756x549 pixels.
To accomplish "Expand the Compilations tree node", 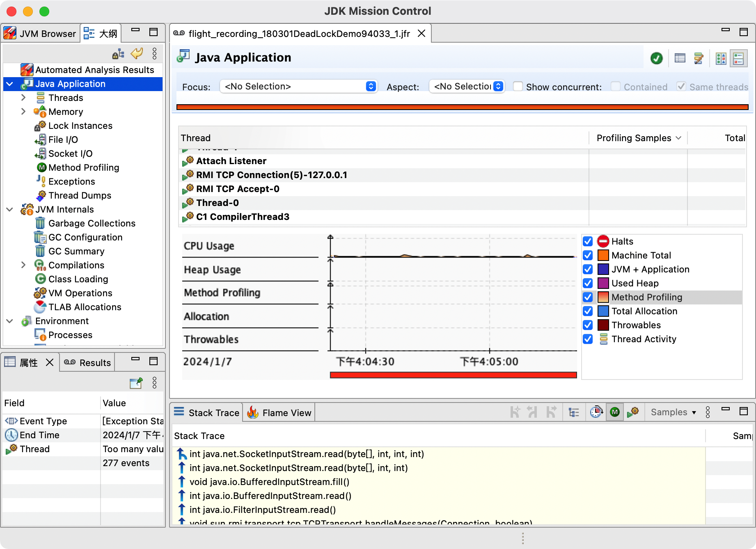I will pyautogui.click(x=23, y=265).
